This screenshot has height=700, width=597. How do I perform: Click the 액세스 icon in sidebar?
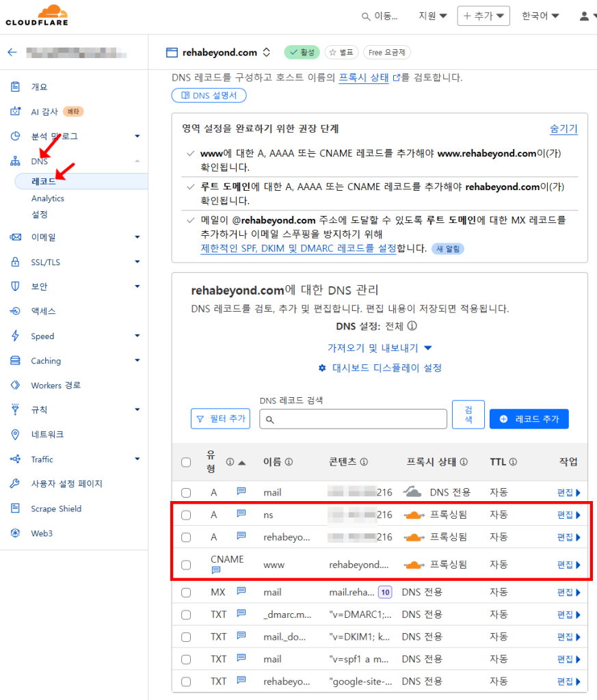15,311
